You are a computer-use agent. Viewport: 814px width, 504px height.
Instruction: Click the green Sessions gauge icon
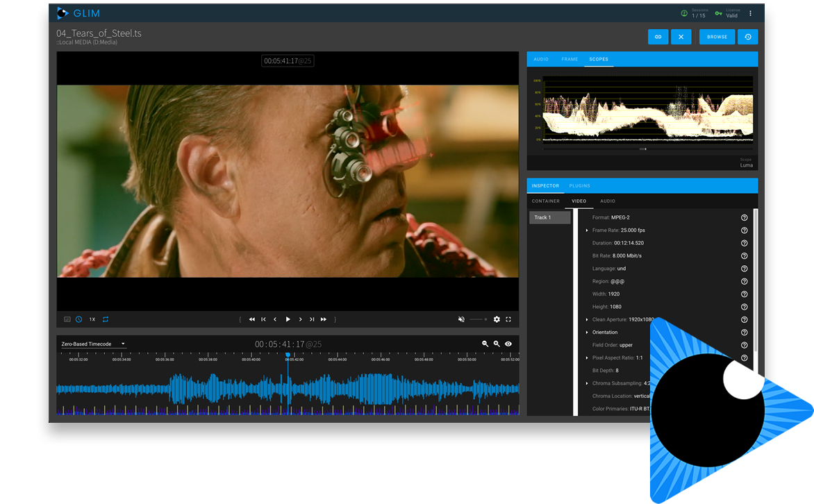[x=684, y=13]
